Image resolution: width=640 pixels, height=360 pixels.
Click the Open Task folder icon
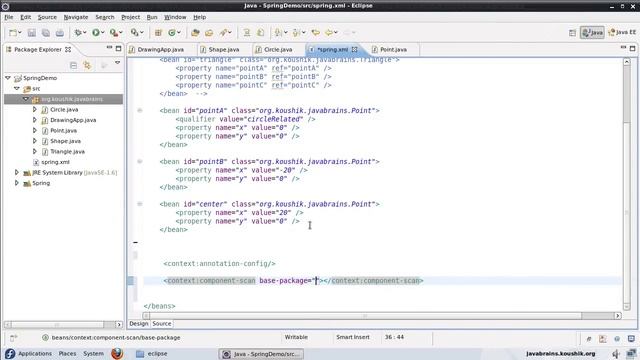(x=209, y=33)
